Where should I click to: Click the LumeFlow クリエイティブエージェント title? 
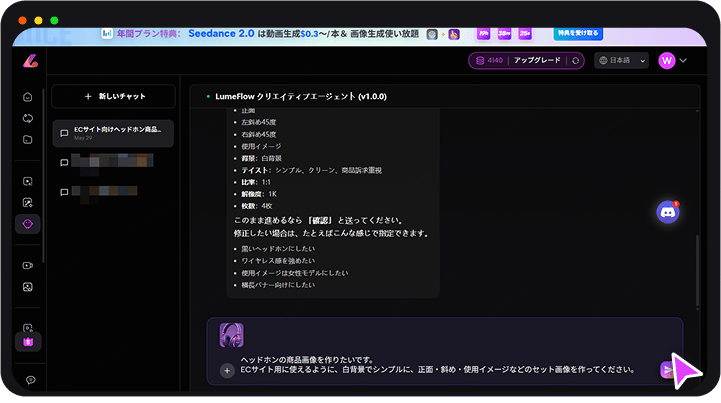[x=301, y=97]
